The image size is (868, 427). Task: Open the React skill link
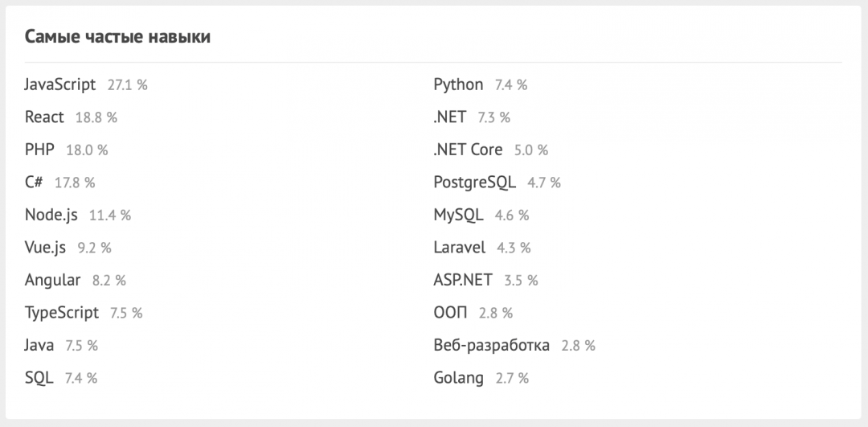tap(44, 117)
